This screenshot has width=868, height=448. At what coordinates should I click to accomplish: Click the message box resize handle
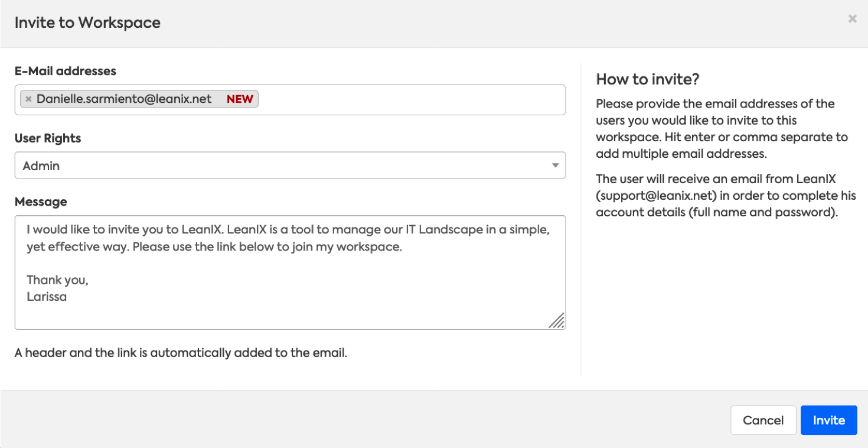tap(557, 320)
